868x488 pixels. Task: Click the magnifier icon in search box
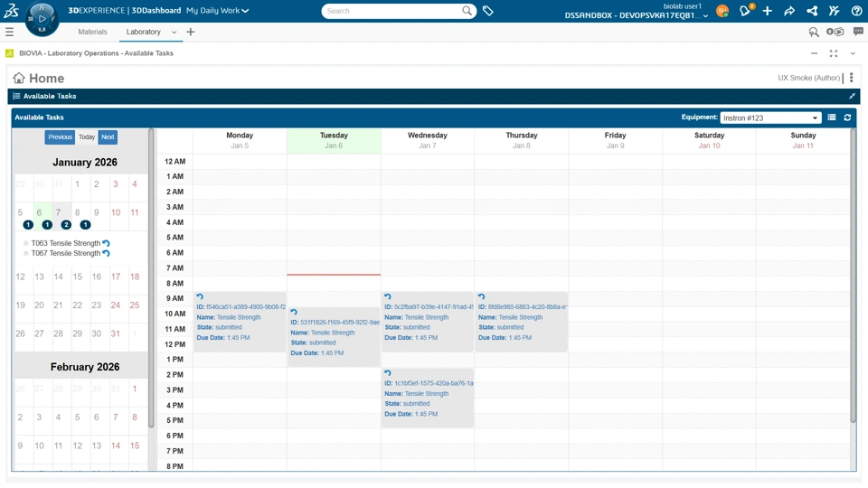[x=467, y=11]
